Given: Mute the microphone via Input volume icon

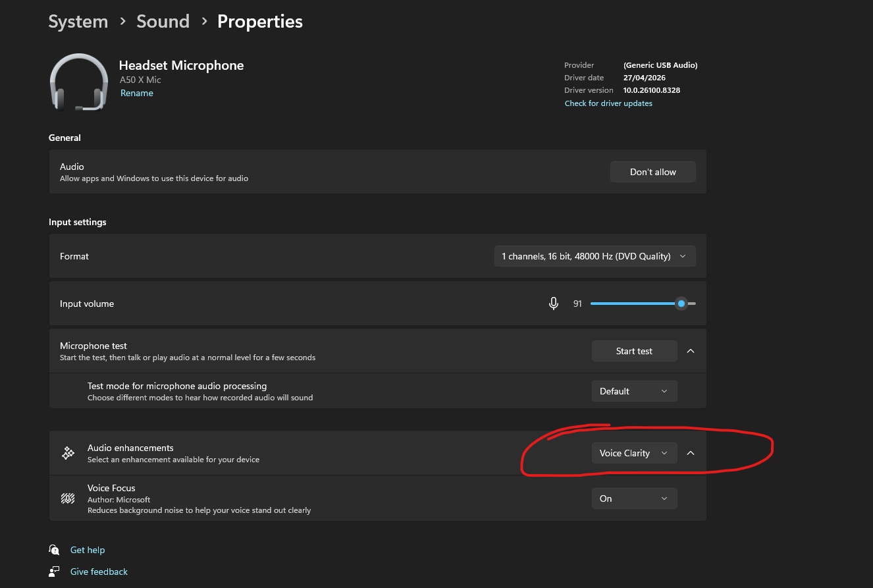Looking at the screenshot, I should (554, 304).
